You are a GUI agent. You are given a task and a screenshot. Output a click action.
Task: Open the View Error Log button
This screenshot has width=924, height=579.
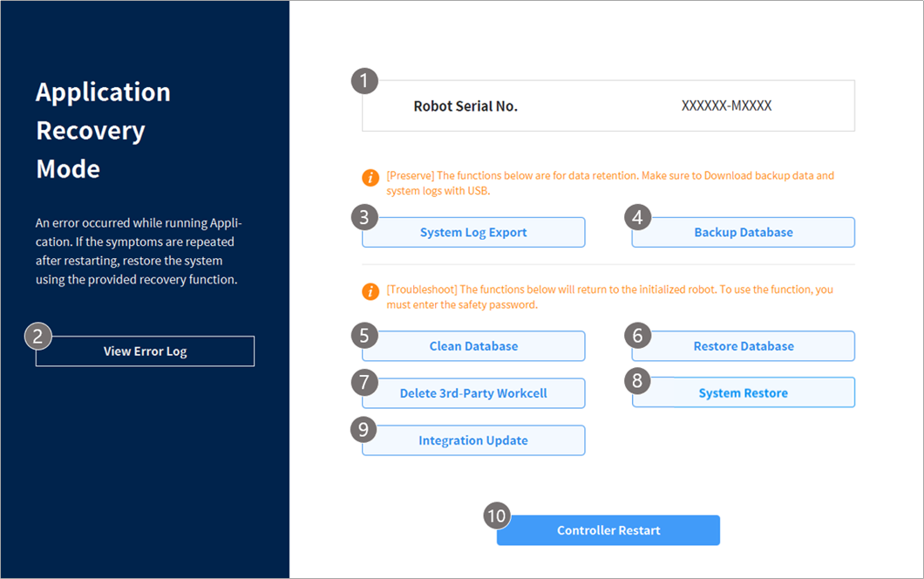[145, 351]
